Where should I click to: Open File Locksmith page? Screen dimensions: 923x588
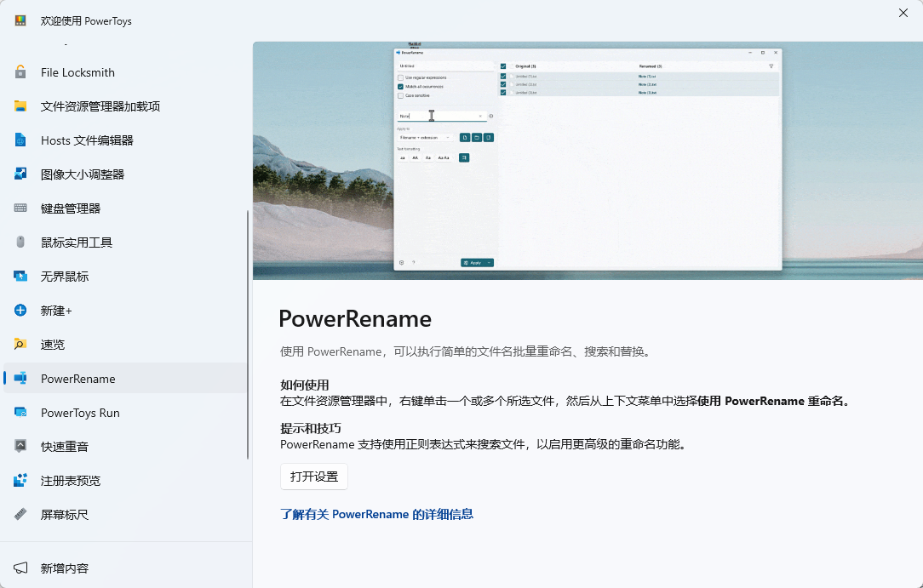[x=125, y=72]
